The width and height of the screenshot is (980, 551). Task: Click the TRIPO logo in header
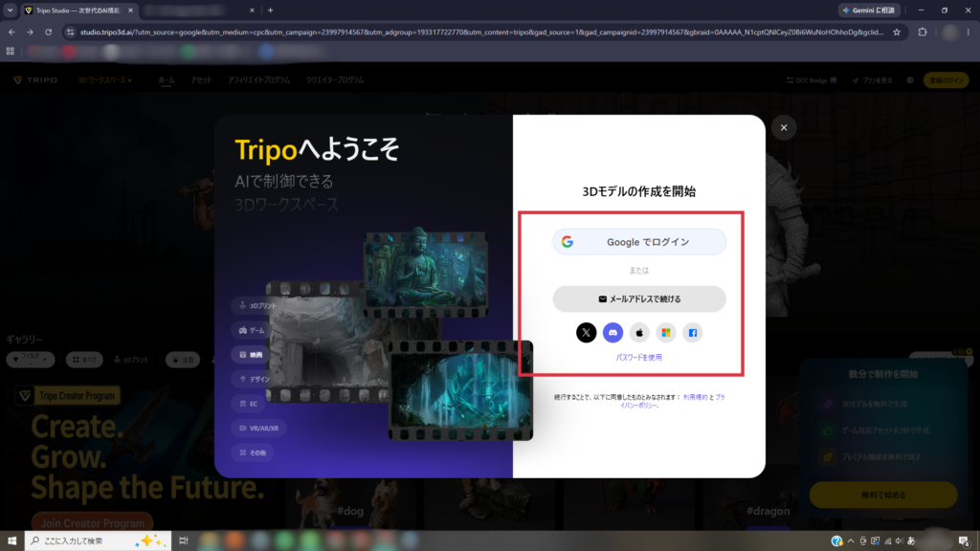[35, 80]
